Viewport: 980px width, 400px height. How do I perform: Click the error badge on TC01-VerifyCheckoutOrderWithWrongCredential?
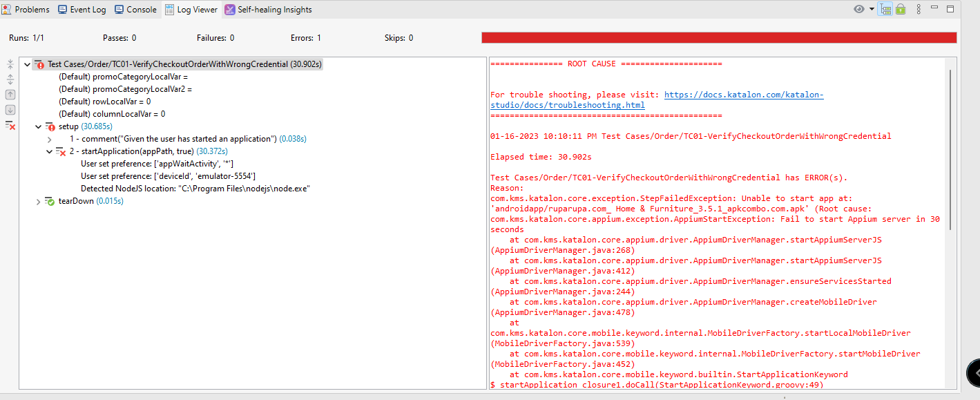click(x=40, y=64)
